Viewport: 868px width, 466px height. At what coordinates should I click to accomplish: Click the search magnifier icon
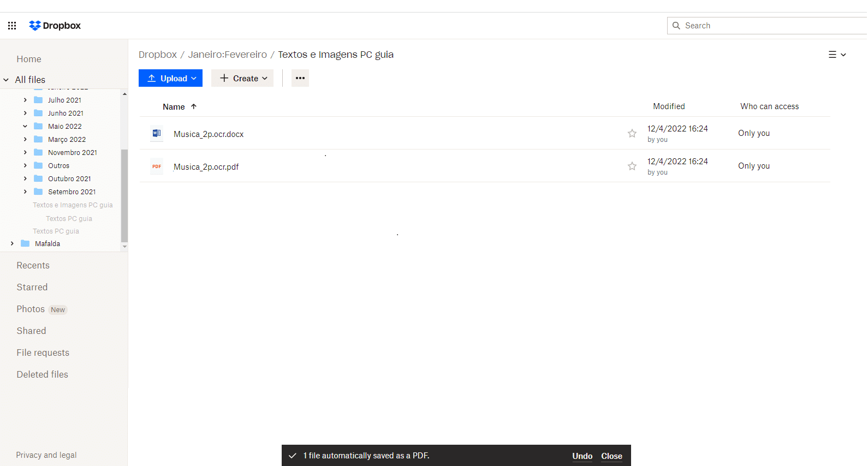point(676,26)
